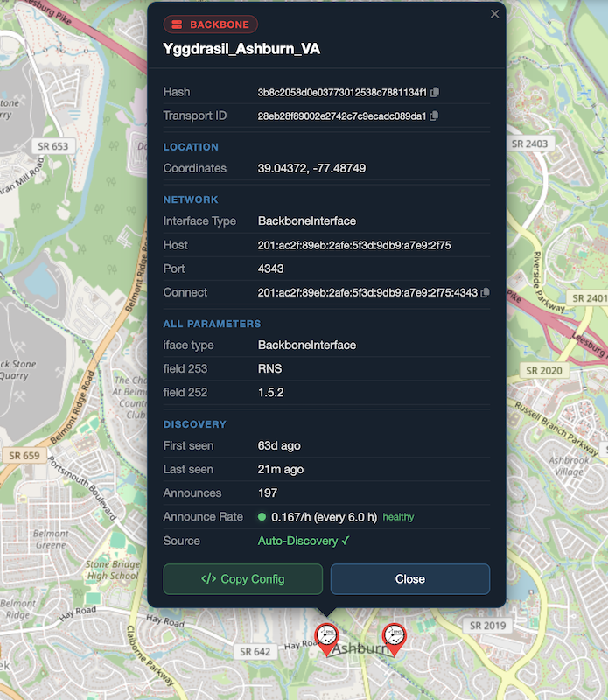Click the SR 2019 road shield on map

487,626
